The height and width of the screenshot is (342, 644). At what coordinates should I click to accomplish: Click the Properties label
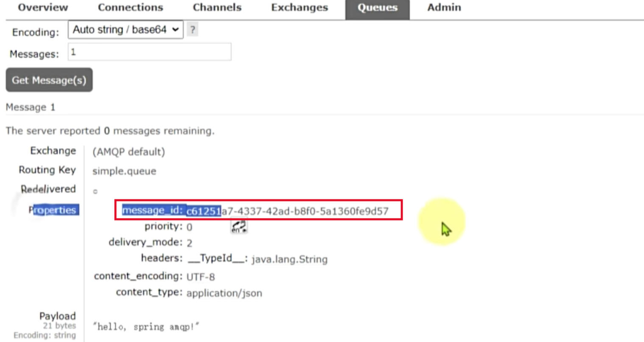point(53,210)
